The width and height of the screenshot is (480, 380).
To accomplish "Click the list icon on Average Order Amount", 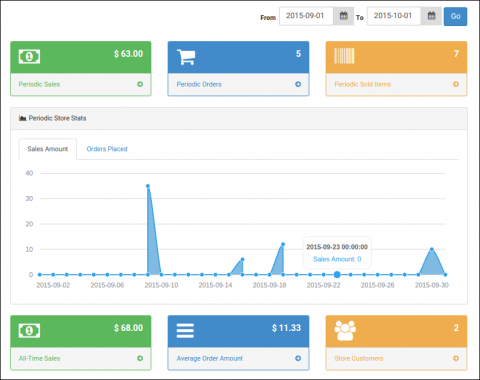I will tap(185, 331).
